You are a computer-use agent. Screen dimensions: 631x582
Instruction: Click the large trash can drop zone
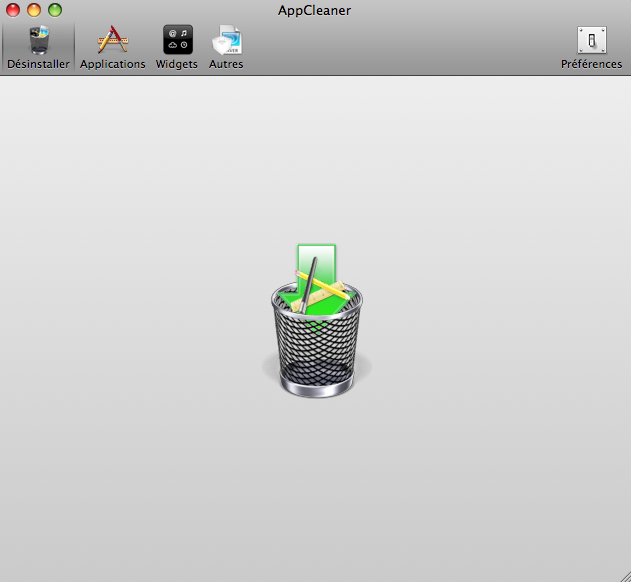(317, 321)
